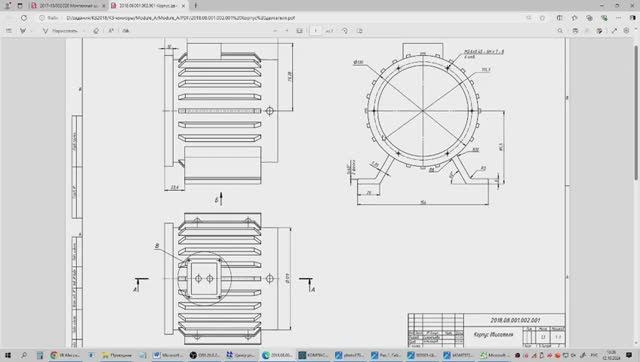Close the first PDF tab
Screen dimensions: 640x362
(x=103, y=6)
